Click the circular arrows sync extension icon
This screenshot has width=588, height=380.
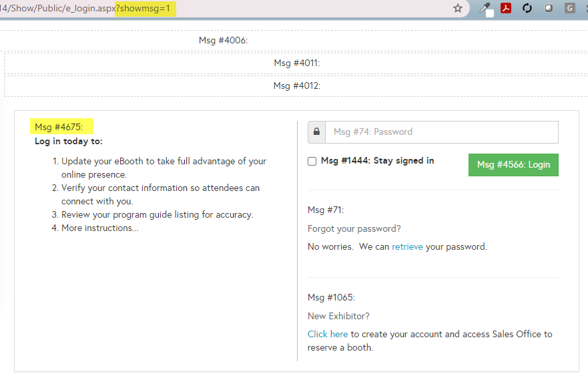tap(527, 9)
